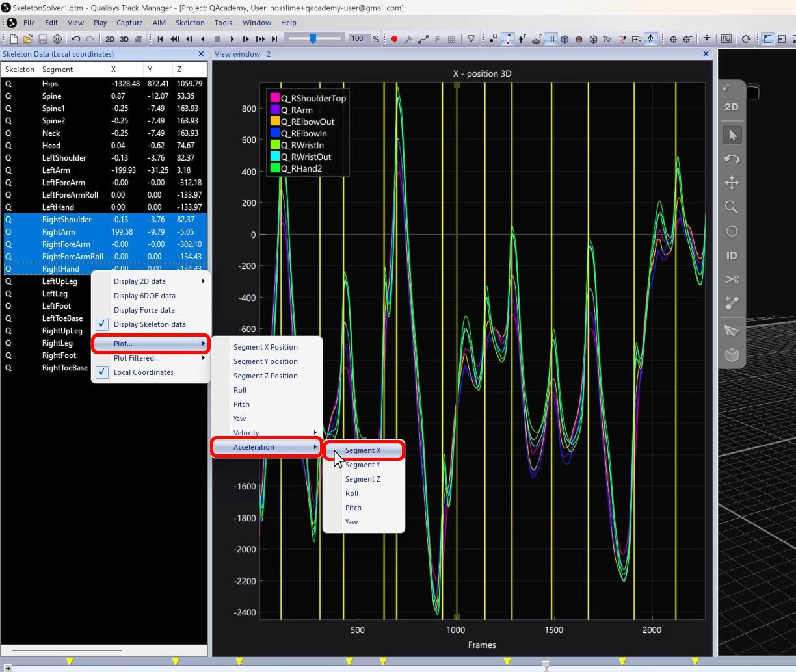This screenshot has width=796, height=672.
Task: Open the plot waveform window icon
Action: point(726,39)
